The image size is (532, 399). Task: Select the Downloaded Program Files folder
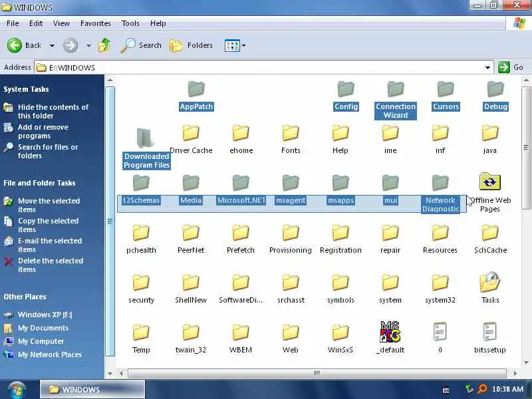tap(146, 148)
